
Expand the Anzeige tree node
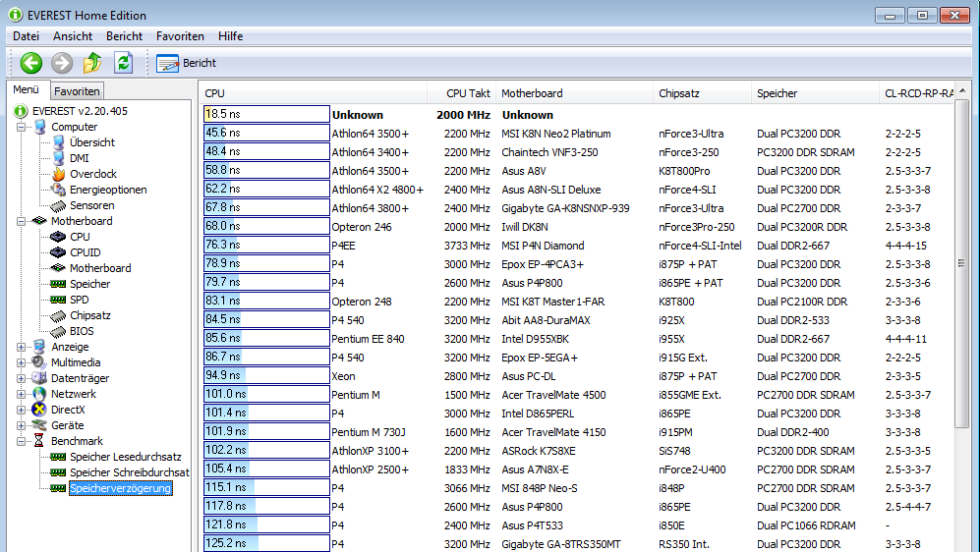coord(22,347)
